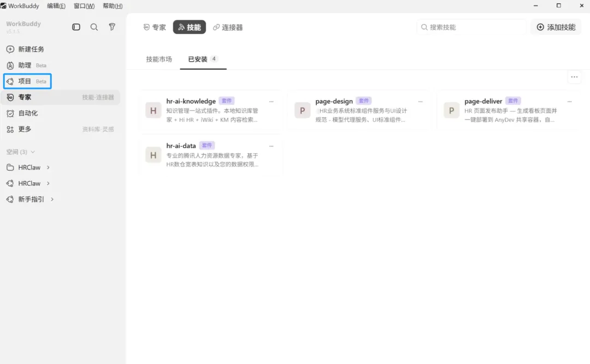590x364 pixels.
Task: Focus the 搜索技能 search field
Action: point(471,27)
